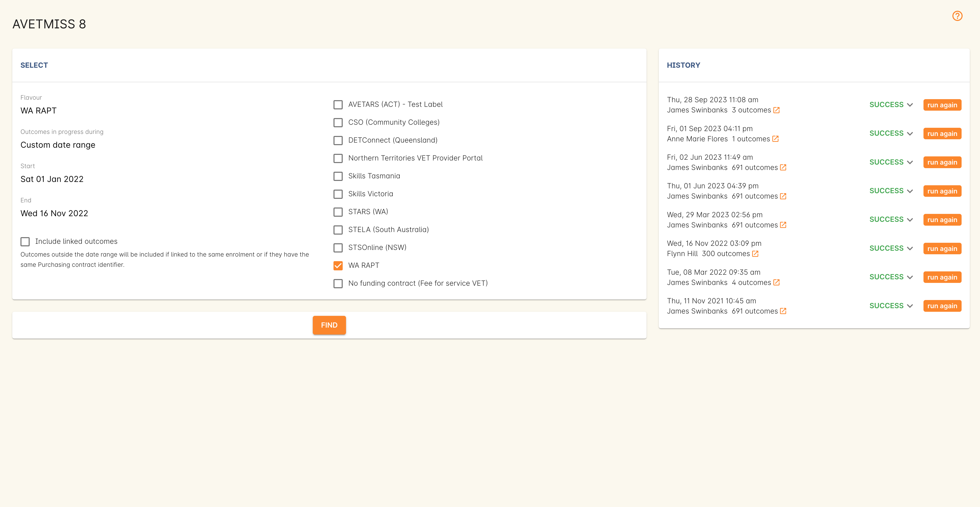Viewport: 980px width, 507px height.
Task: Open outcomes link icon for 02 Jun 2023 entry
Action: (783, 168)
